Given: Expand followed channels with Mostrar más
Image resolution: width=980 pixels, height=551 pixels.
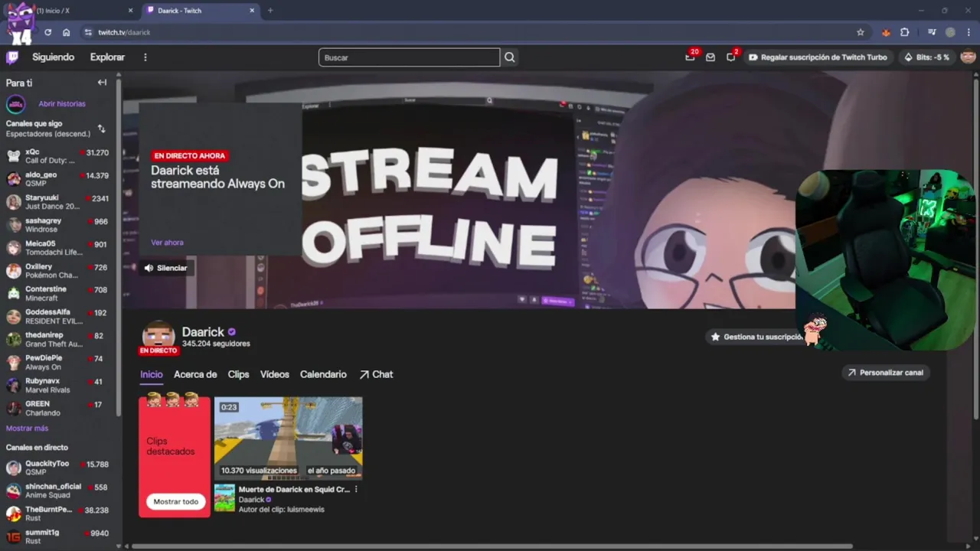Looking at the screenshot, I should pos(27,429).
